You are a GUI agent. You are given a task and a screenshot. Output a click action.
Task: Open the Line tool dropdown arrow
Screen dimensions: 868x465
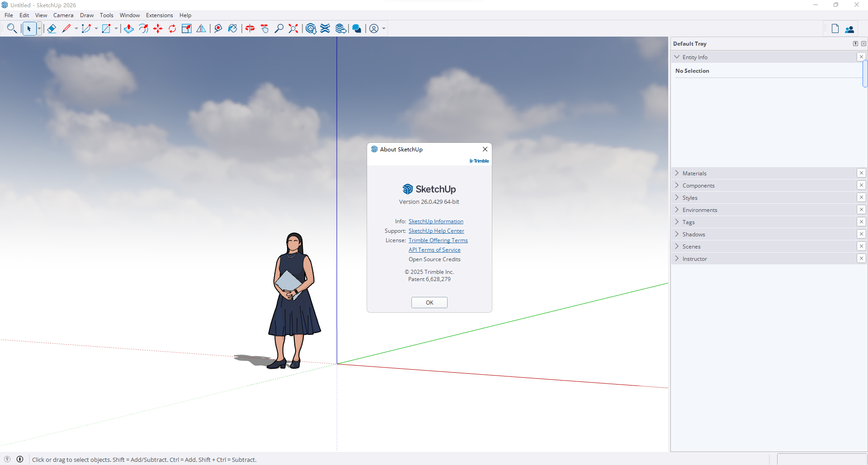tap(76, 28)
